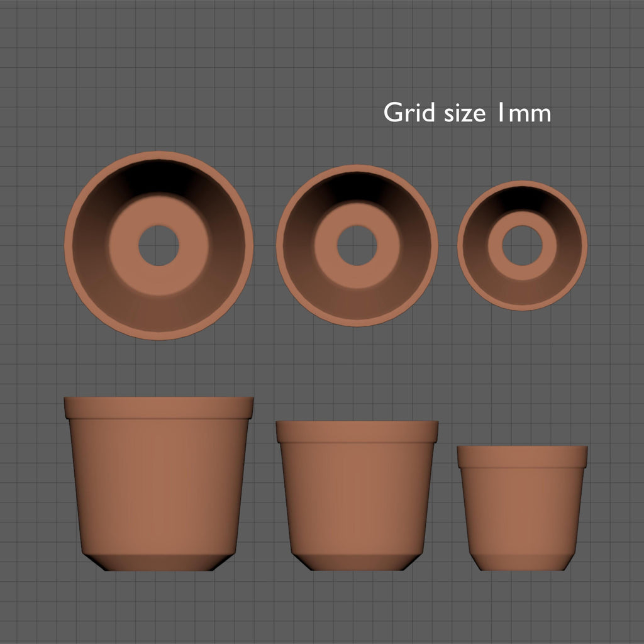Click the flat inner base ring of the medium pot
Screen dimensions: 644x644
tap(357, 277)
